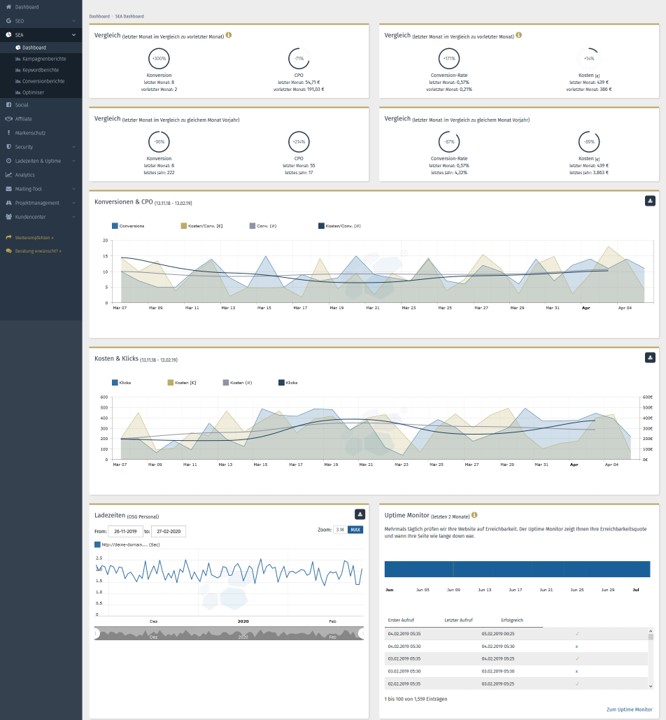Click the share arrow icon for Weiterempfehlen
This screenshot has width=666, height=720.
(x=9, y=237)
